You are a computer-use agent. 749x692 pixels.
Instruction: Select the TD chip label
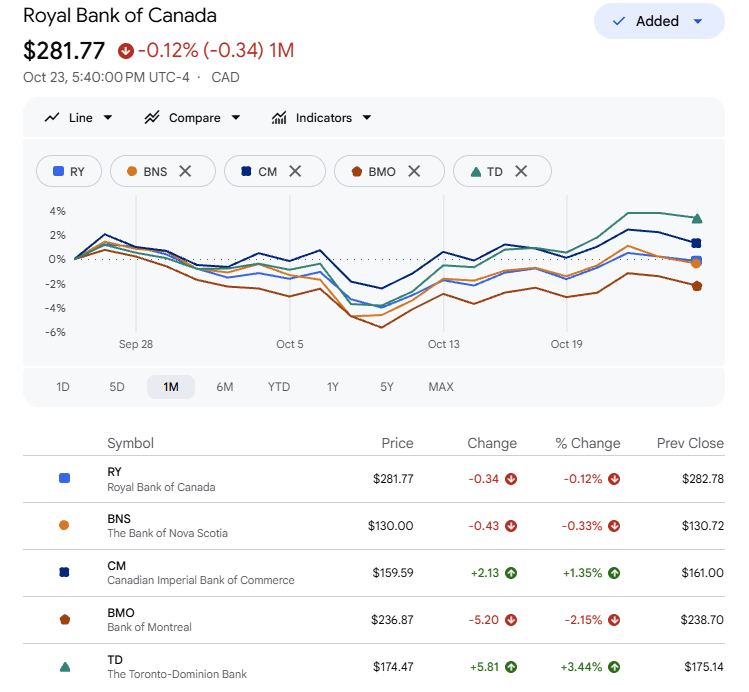[495, 171]
